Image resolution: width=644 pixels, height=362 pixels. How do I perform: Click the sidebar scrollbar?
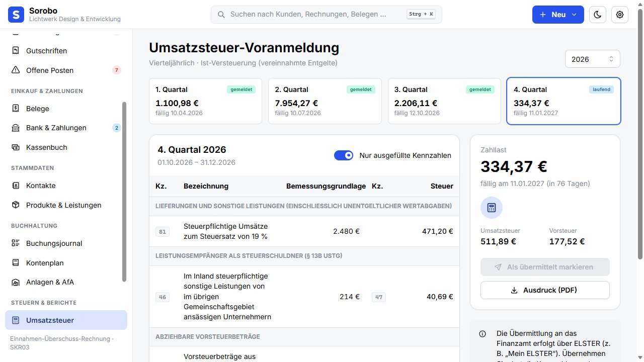[124, 192]
